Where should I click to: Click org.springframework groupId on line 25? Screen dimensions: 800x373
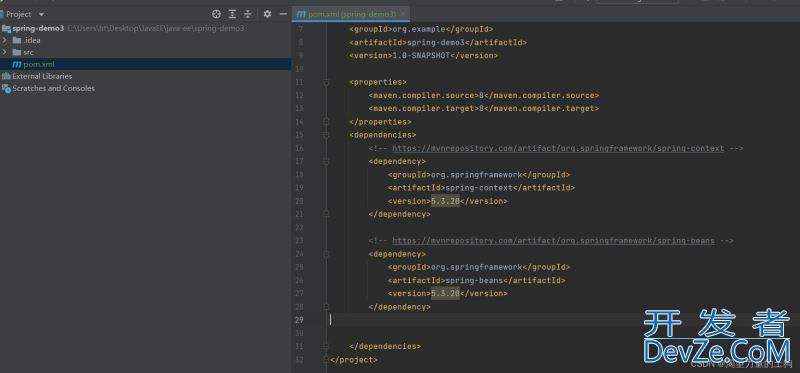tap(477, 267)
